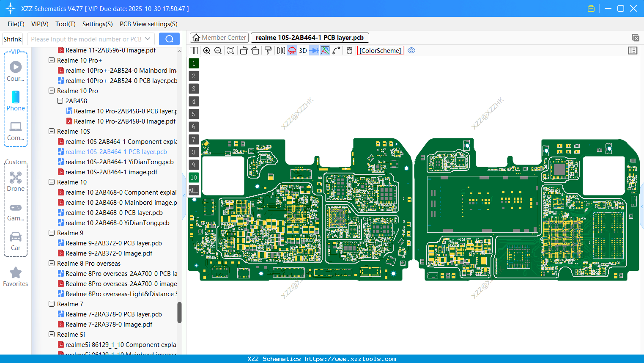The image size is (644, 363).
Task: Click the Drone icon in Custom sidebar
Action: tap(16, 177)
